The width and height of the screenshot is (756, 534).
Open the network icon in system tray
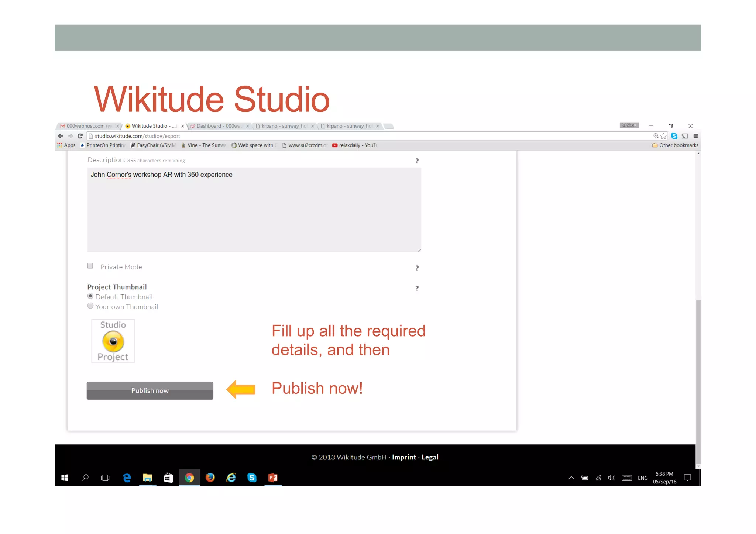(x=598, y=478)
